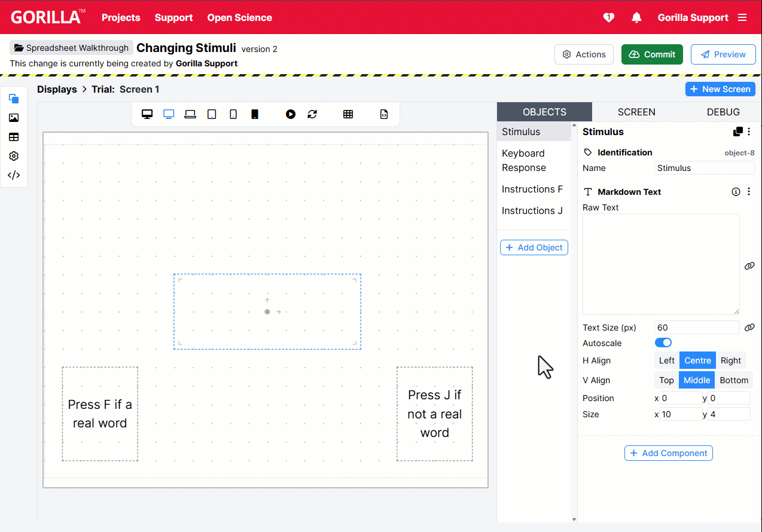Disable the Autoscale toggle
Viewport: 762px width, 532px height.
point(663,343)
